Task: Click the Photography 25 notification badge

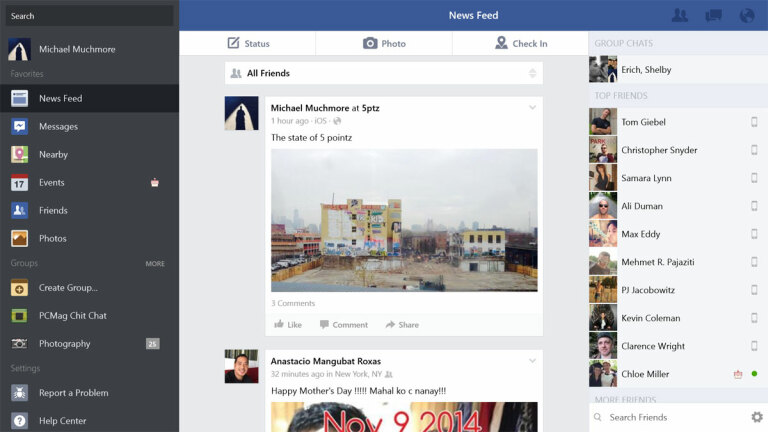Action: tap(153, 344)
